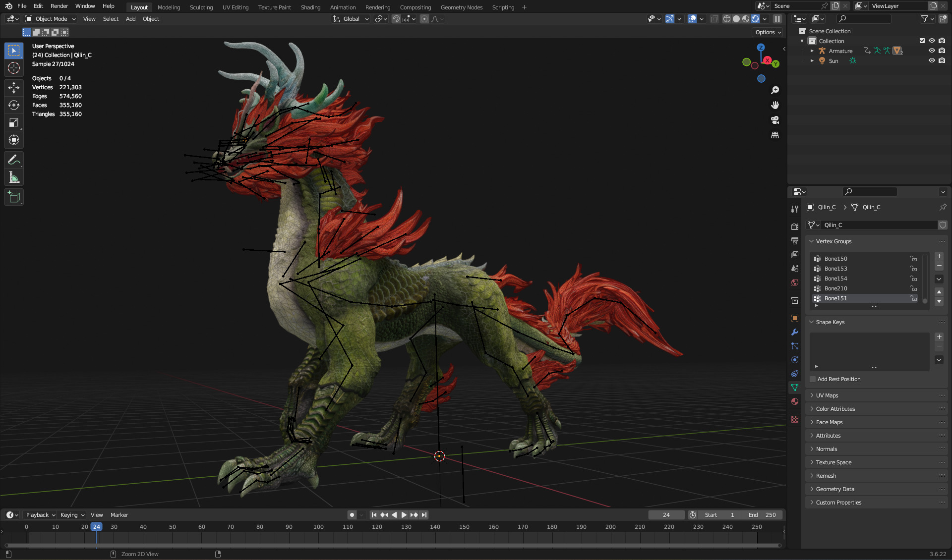Open the View Layer properties tab
This screenshot has height=560, width=952.
pos(795,254)
